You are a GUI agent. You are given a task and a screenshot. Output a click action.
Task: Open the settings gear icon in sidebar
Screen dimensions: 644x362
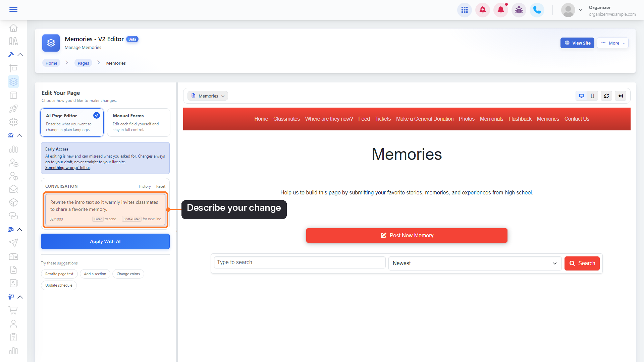(x=13, y=122)
